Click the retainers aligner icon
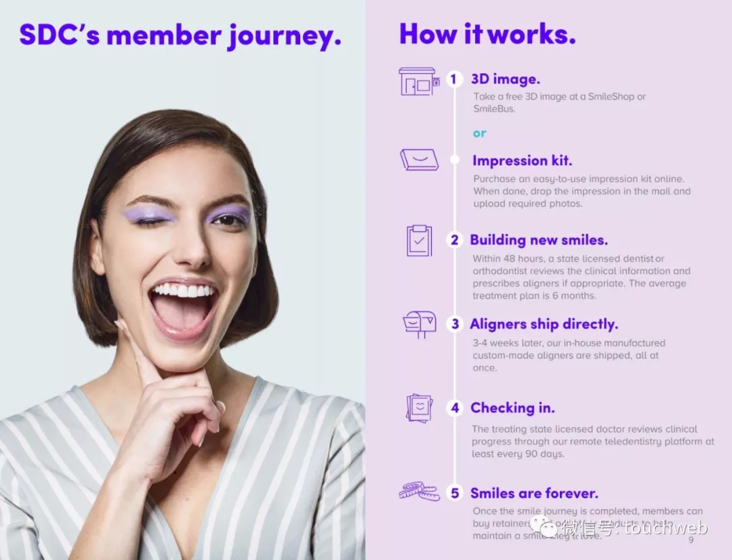Image resolution: width=732 pixels, height=560 pixels. pyautogui.click(x=420, y=492)
